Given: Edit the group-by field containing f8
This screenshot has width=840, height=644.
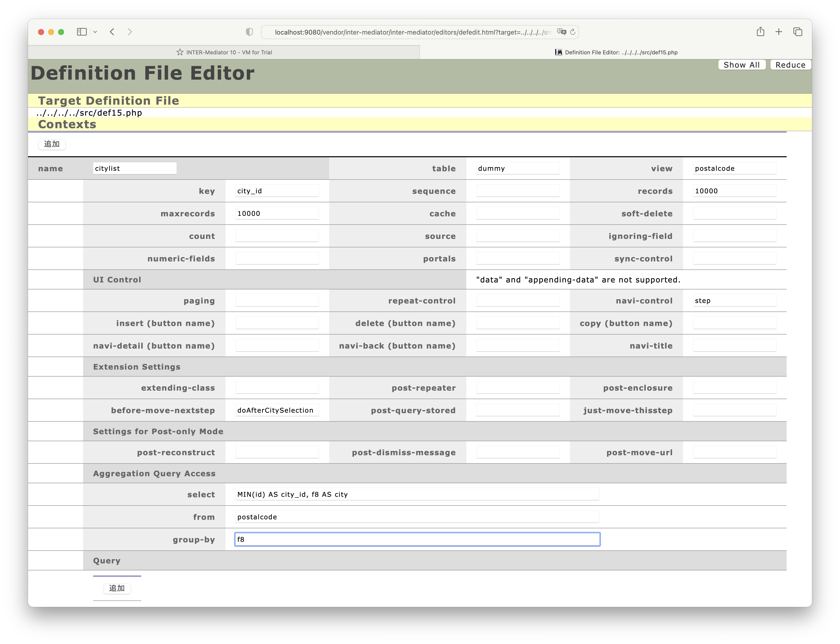Looking at the screenshot, I should 417,539.
